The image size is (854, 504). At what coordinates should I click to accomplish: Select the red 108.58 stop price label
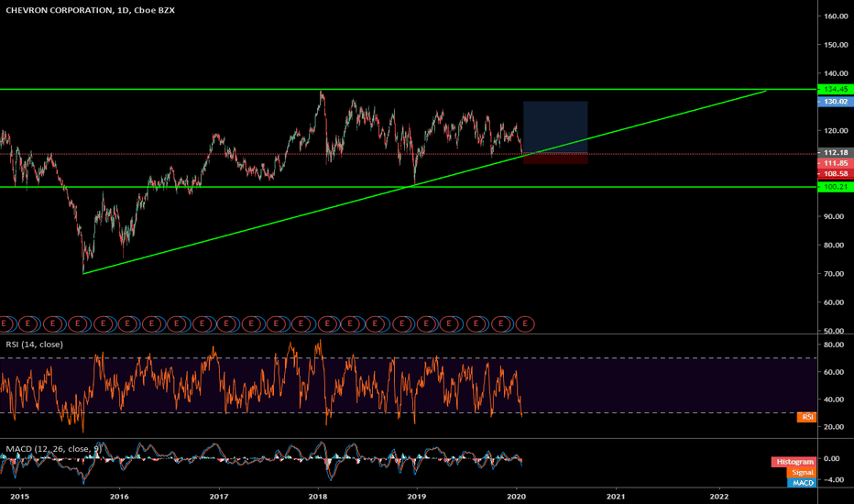point(835,173)
